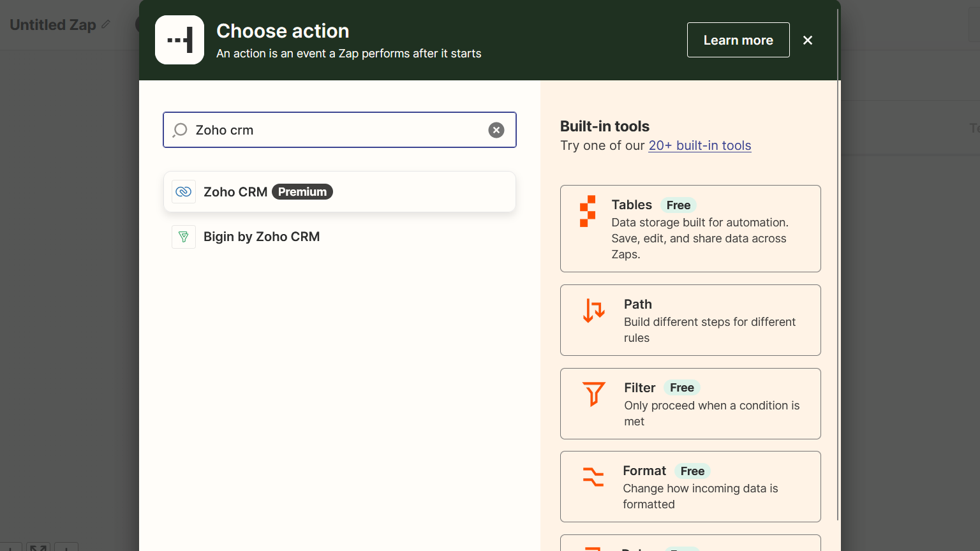Image resolution: width=980 pixels, height=551 pixels.
Task: Select the Format tool icon
Action: pos(593,476)
